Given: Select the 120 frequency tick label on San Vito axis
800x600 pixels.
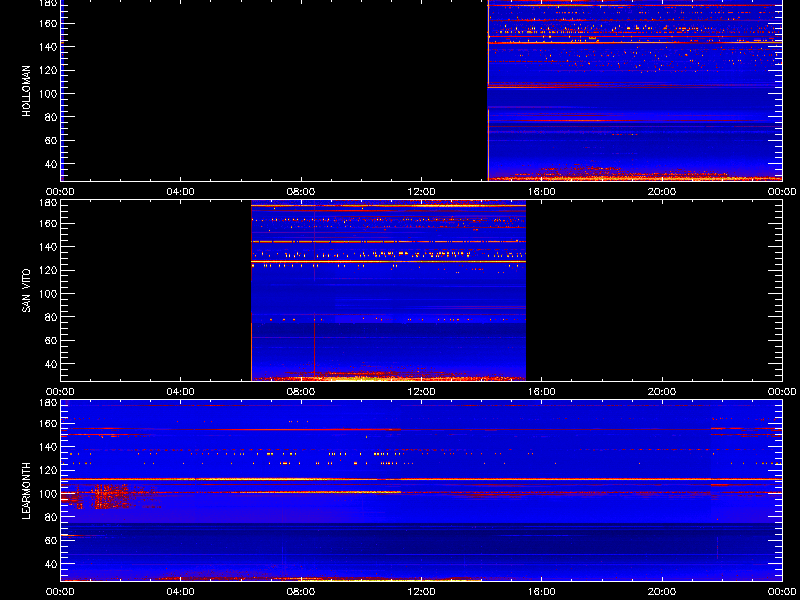Looking at the screenshot, I should point(49,270).
